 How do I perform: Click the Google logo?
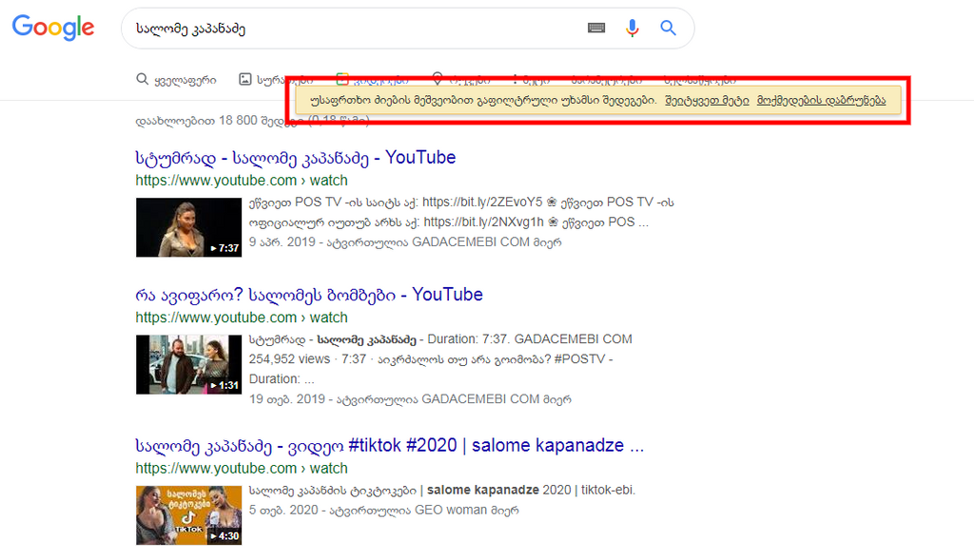(53, 28)
